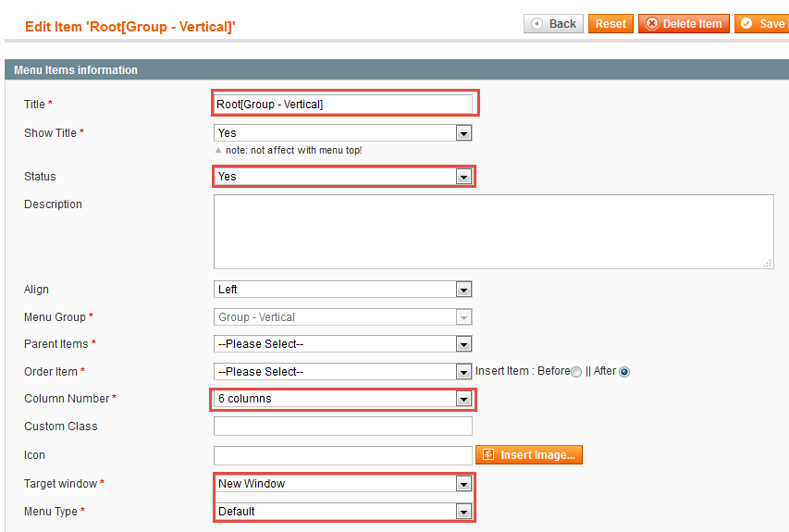Click the Reset button

(610, 24)
